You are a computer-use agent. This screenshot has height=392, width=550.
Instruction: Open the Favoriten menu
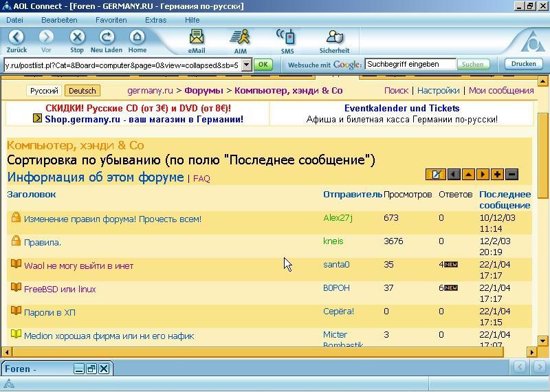111,20
